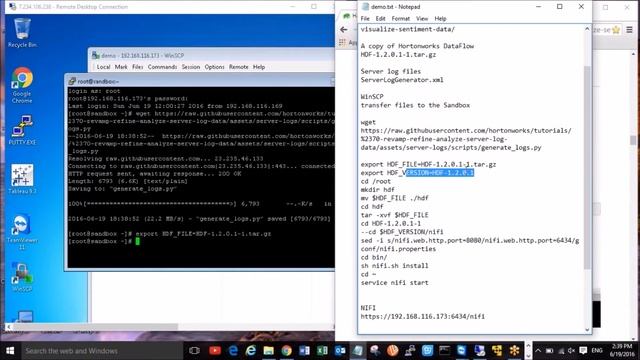
Task: Open Chrome from the taskbar
Action: 287,351
